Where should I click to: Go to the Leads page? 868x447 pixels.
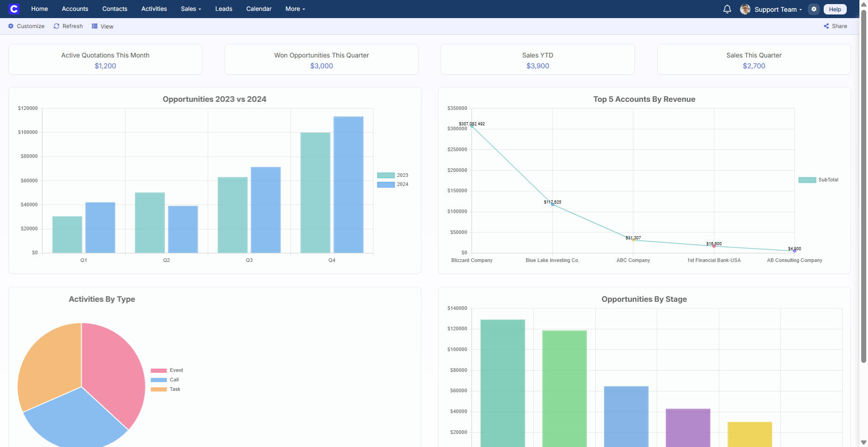tap(223, 9)
